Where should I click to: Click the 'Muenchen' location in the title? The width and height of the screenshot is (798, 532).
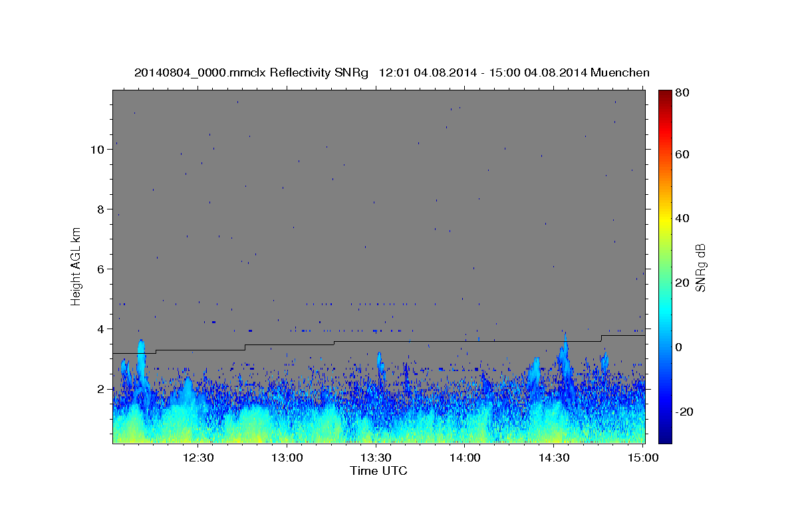click(x=618, y=72)
